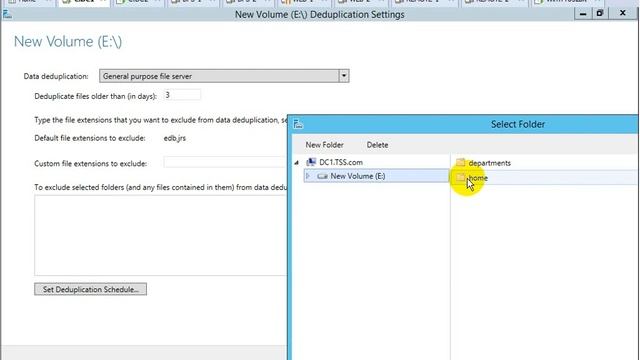
Task: Click the departments folder icon
Action: pos(460,162)
